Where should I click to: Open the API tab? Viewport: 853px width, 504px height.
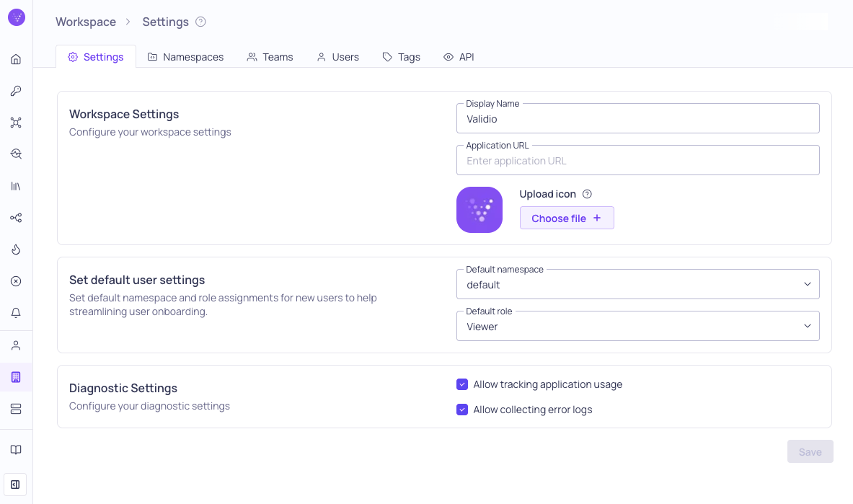click(459, 57)
